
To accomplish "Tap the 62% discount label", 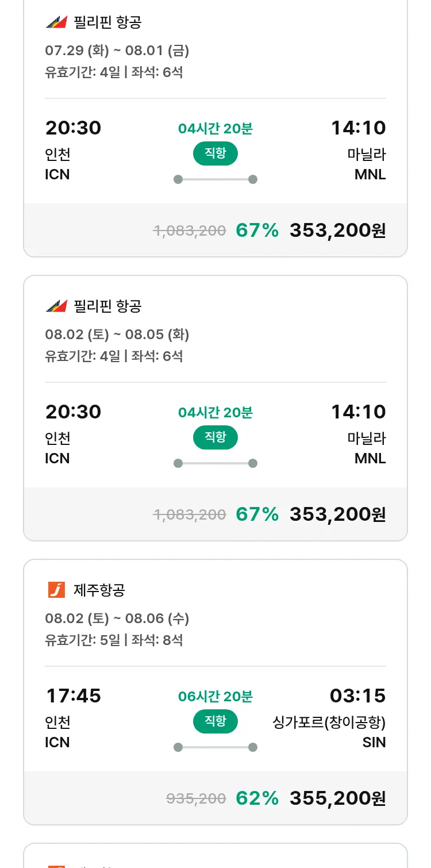I will click(x=257, y=798).
